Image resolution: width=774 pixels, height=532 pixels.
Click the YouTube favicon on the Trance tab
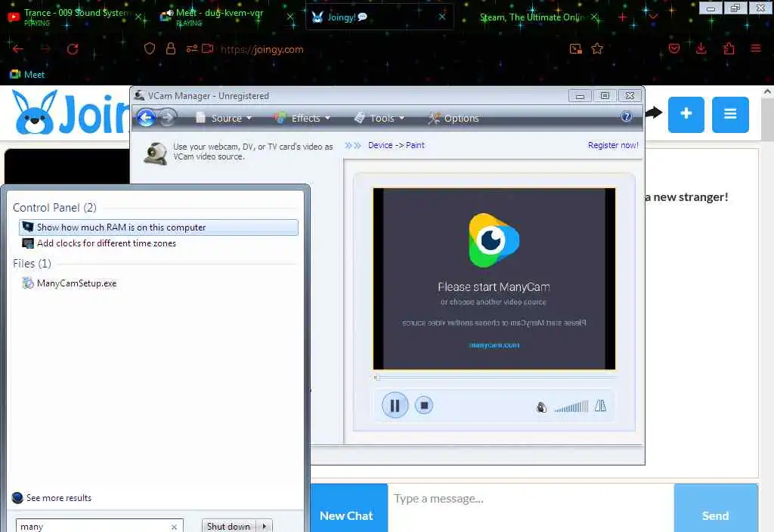pos(14,17)
